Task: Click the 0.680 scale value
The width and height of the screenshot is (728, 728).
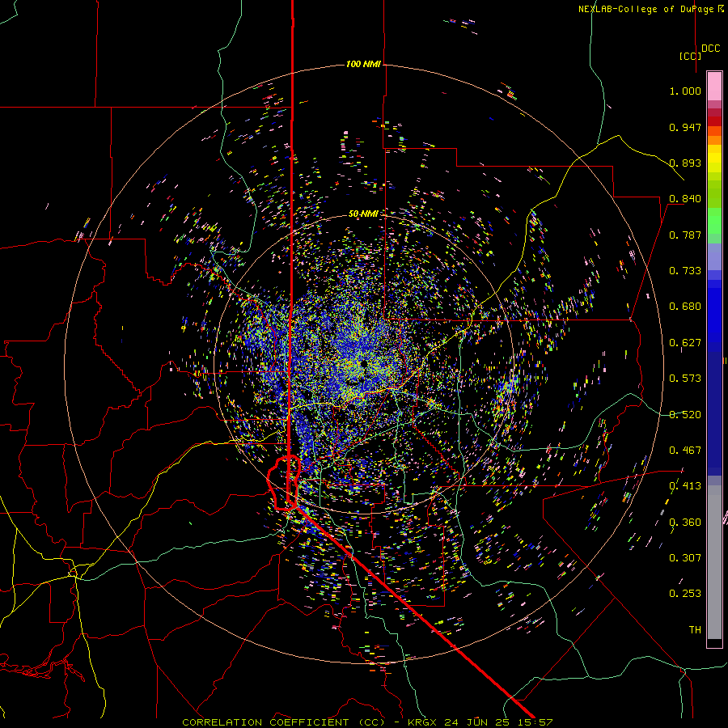Action: 685,307
